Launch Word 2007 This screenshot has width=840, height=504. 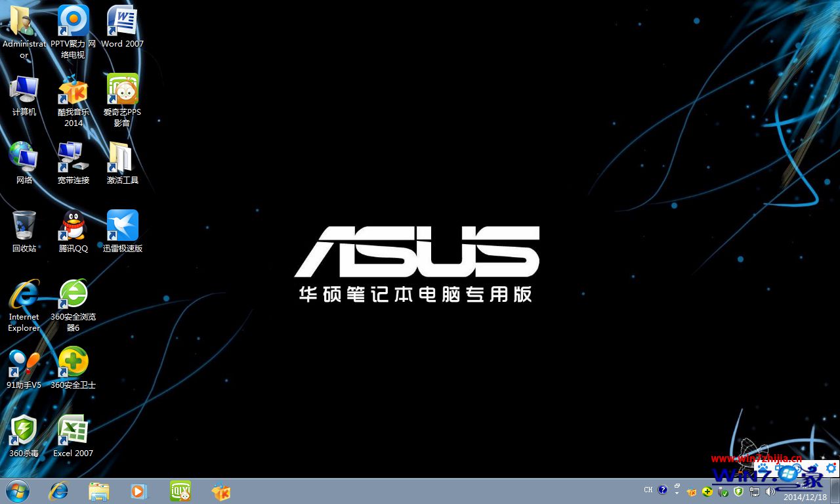pos(122,20)
